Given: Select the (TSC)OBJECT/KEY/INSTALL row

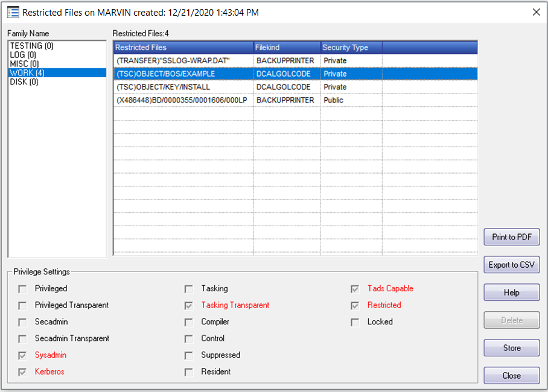Looking at the screenshot, I should tap(296, 87).
